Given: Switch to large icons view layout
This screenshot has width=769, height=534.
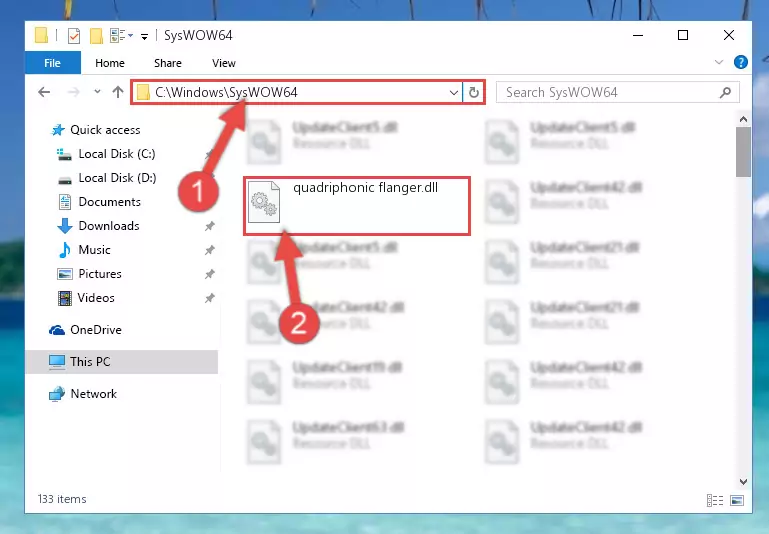Looking at the screenshot, I should pos(737,500).
